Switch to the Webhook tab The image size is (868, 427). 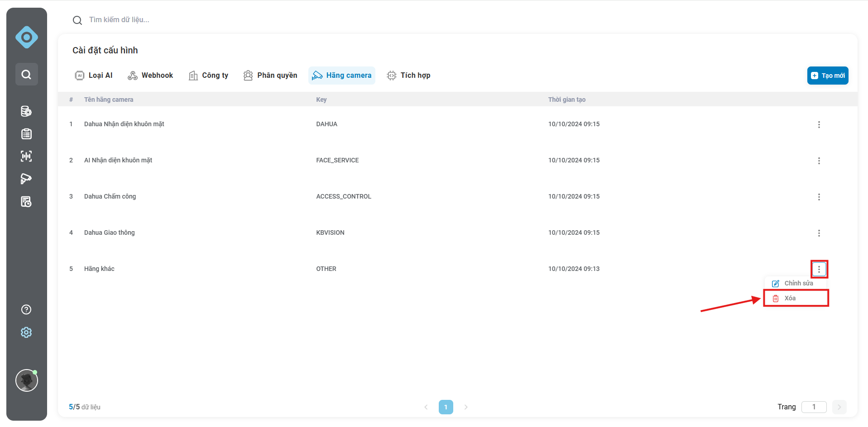[x=150, y=76]
